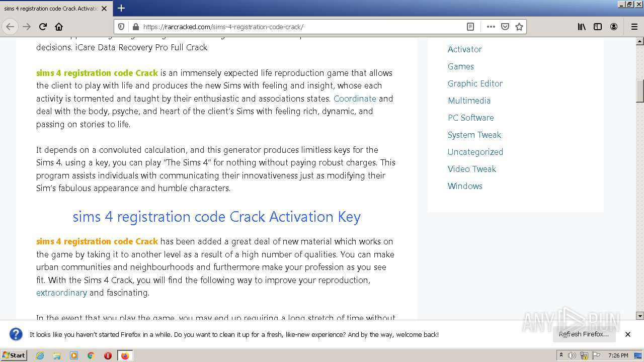Reload the current page
The height and width of the screenshot is (362, 644).
pyautogui.click(x=43, y=27)
